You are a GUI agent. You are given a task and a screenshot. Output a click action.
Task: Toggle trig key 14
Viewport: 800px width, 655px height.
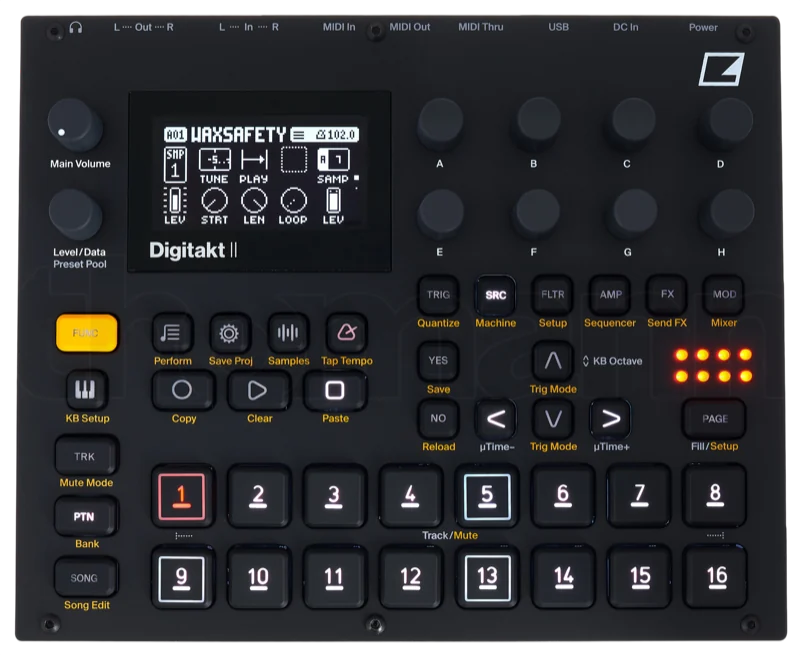563,578
